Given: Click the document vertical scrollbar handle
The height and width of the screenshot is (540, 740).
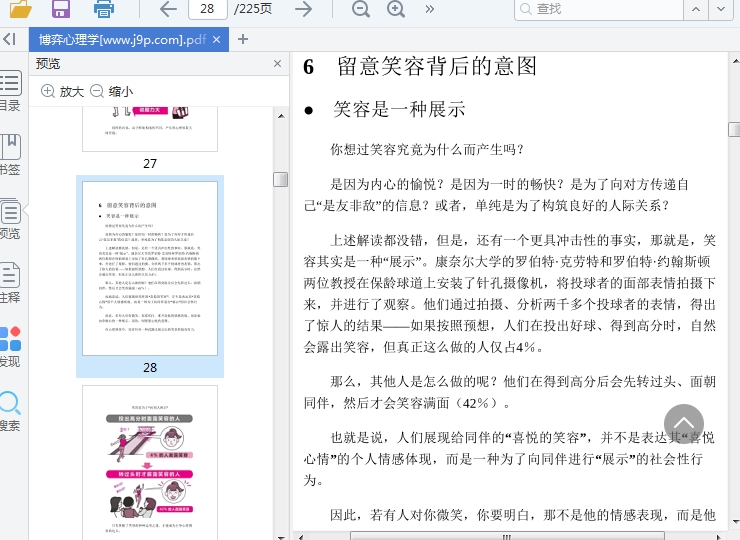Looking at the screenshot, I should click(x=734, y=129).
